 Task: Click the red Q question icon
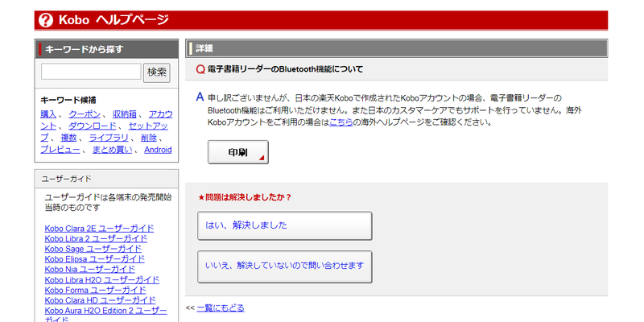[x=200, y=69]
